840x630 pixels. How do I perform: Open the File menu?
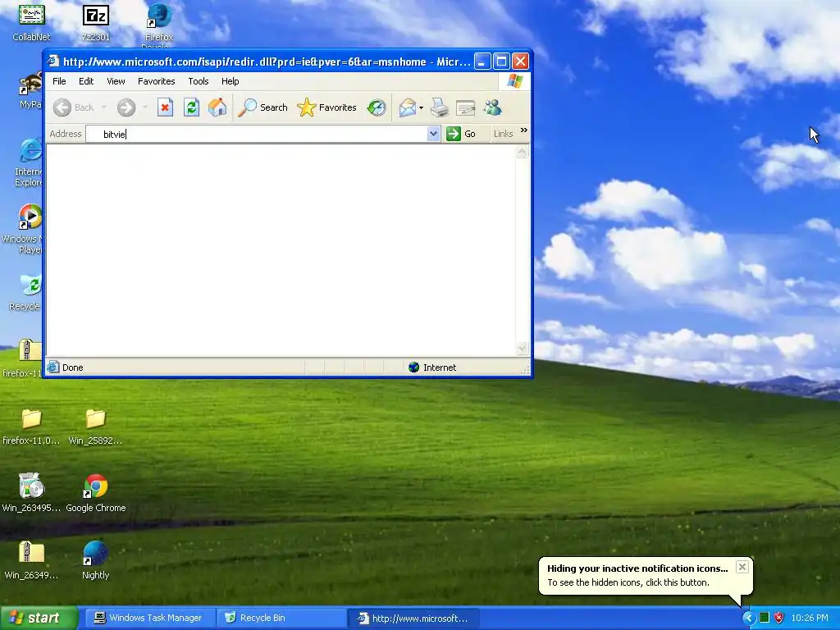coord(59,81)
